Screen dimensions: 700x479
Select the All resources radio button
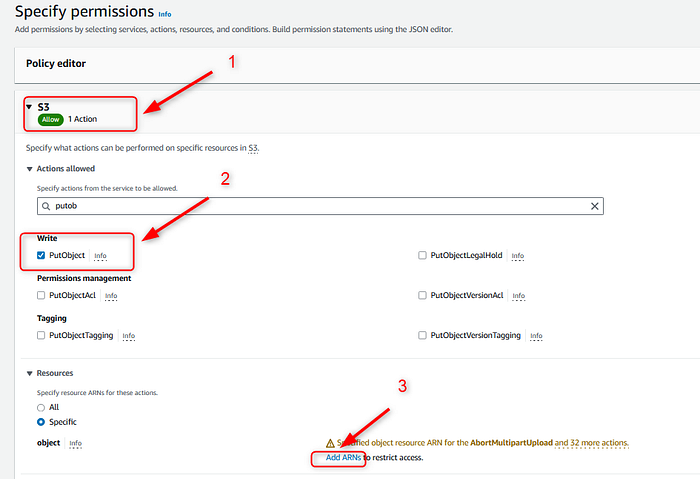point(41,408)
